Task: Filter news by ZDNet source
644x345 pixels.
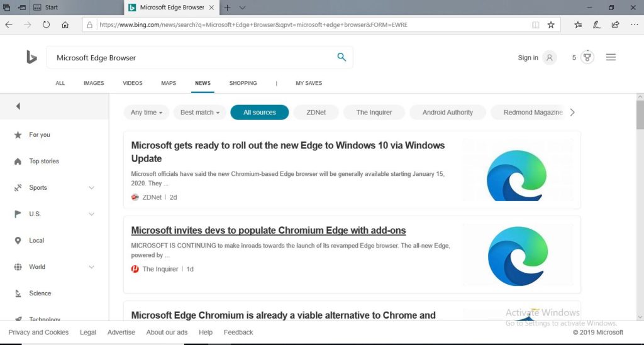Action: click(316, 112)
